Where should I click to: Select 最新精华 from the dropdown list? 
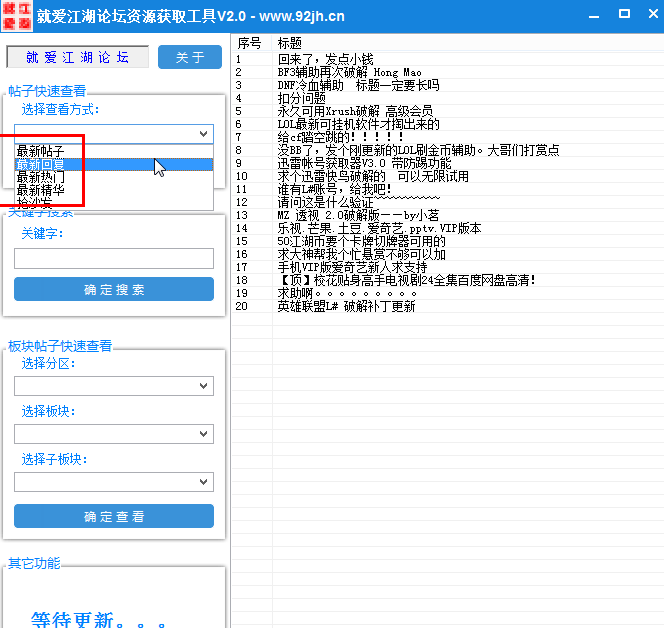pos(114,190)
